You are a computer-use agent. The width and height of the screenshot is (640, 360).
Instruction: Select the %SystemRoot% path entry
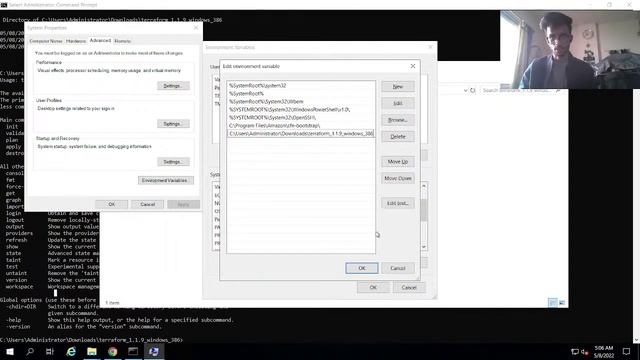(x=301, y=93)
